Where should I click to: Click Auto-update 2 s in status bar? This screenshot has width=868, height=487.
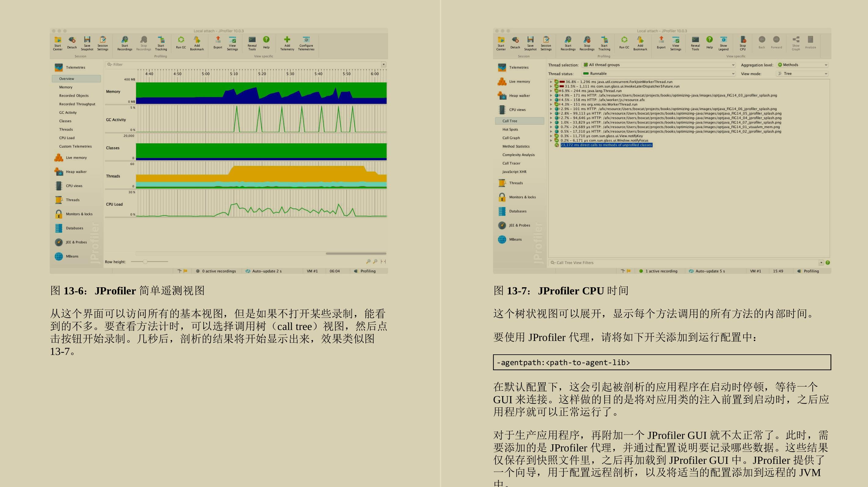pyautogui.click(x=264, y=271)
